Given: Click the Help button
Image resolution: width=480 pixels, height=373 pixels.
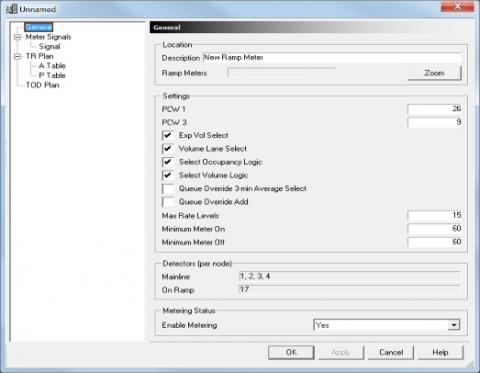Looking at the screenshot, I should [x=440, y=352].
